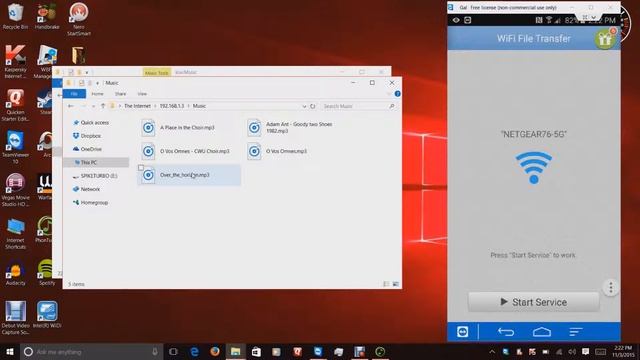Viewport: 640px width, 360px height.
Task: Select Quick access in navigation pane
Action: point(95,122)
